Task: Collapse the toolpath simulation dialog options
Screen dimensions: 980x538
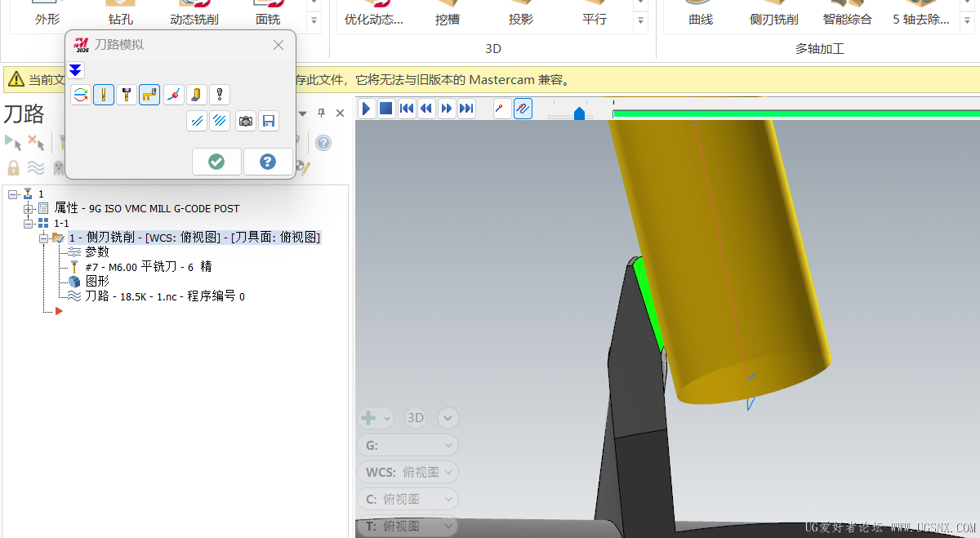Action: (75, 70)
